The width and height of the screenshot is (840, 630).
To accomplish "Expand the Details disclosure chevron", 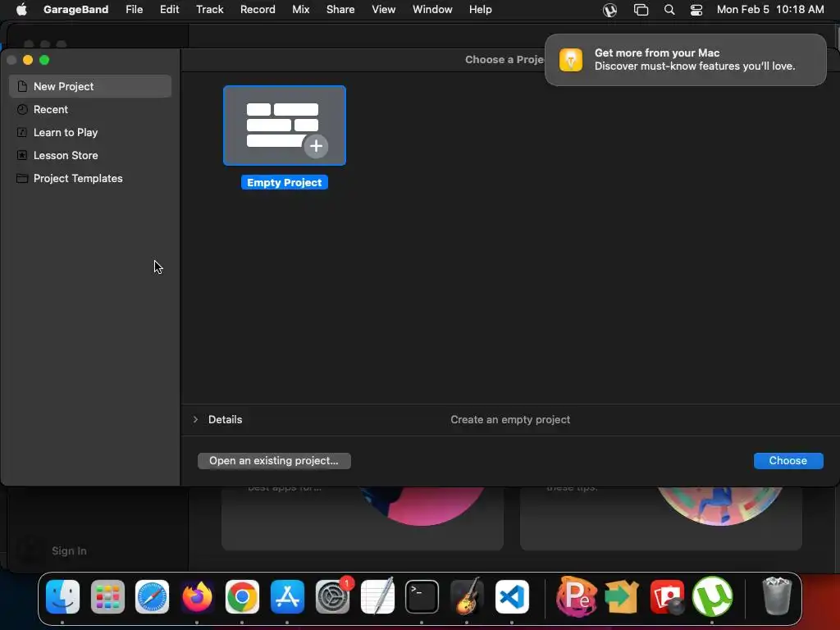I will pos(195,419).
